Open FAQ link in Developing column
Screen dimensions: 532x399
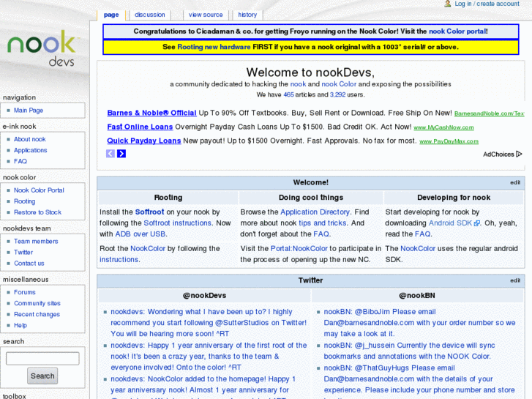click(x=423, y=234)
